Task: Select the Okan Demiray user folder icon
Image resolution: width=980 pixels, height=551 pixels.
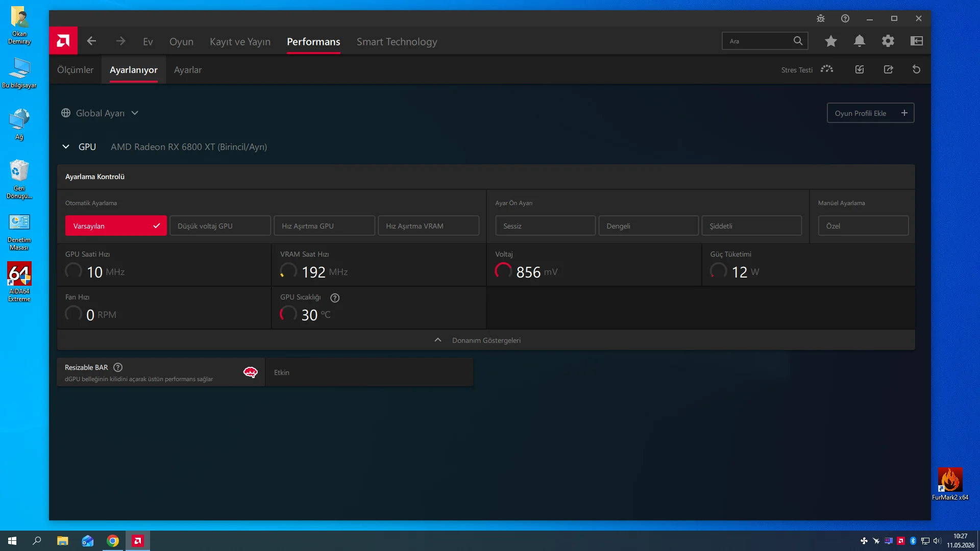Action: point(19,26)
